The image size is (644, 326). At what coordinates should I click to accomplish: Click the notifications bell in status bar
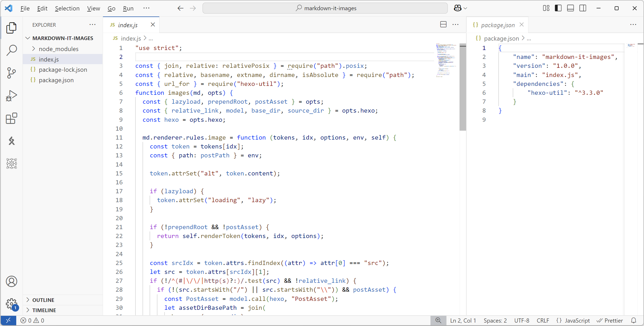(634, 321)
